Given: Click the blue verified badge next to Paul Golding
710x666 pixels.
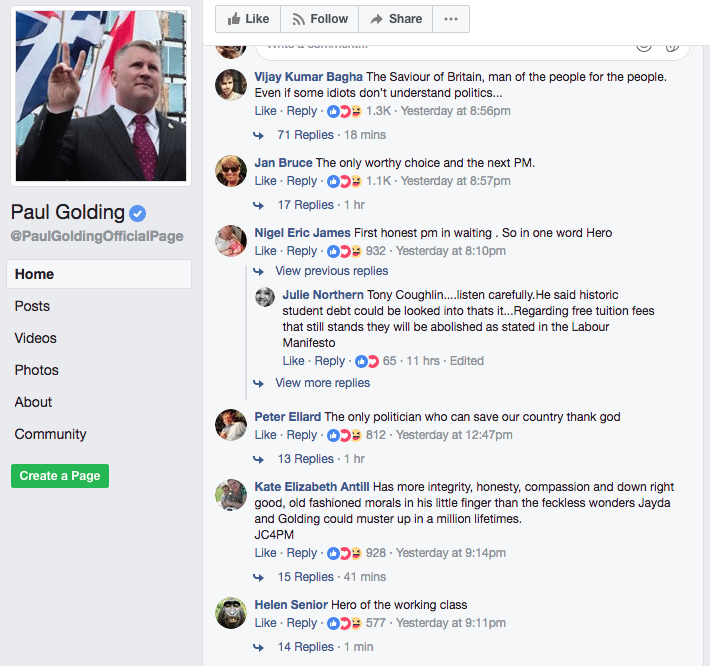Looking at the screenshot, I should [x=137, y=213].
